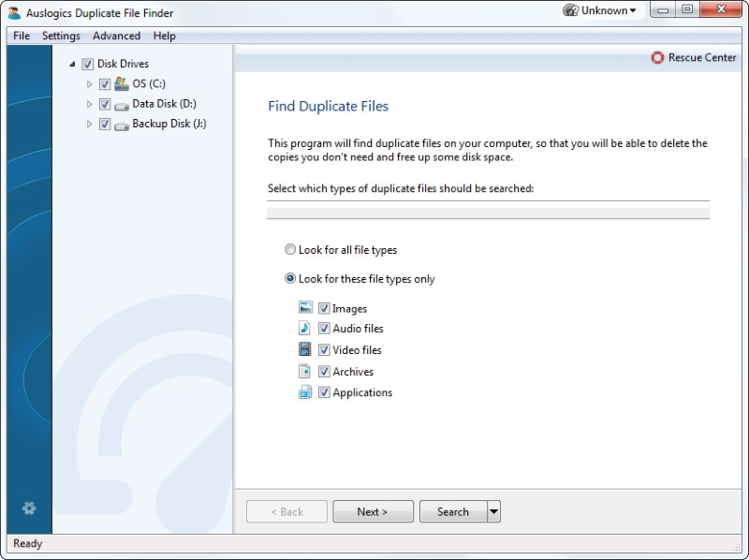Expand the Data Disk (D:) node
The height and width of the screenshot is (560, 749).
[89, 104]
